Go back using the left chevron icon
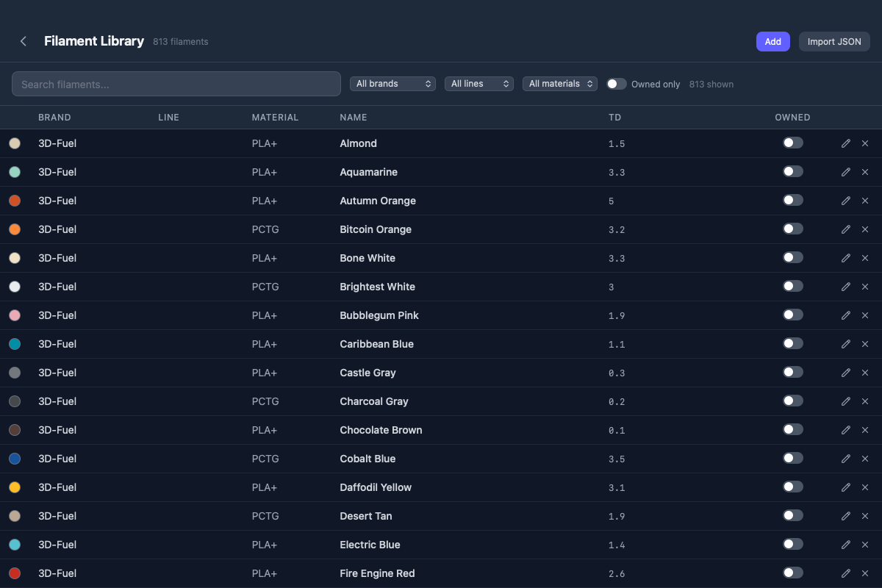The image size is (882, 588). [x=24, y=41]
